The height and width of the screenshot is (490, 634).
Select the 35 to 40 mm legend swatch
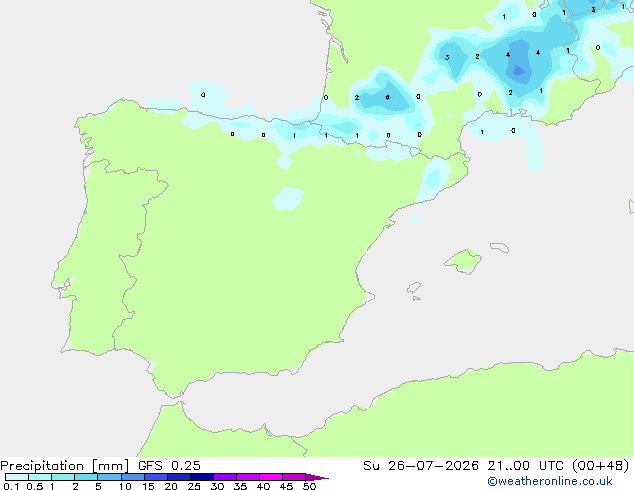tap(247, 477)
